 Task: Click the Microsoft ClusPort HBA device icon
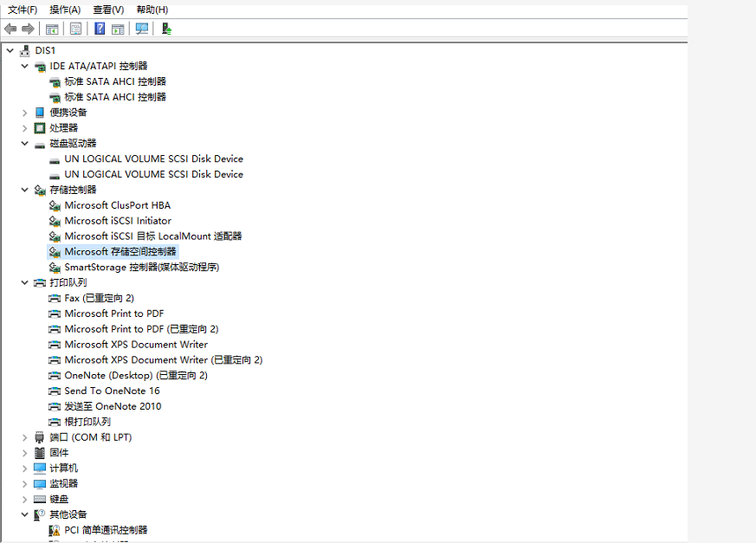pyautogui.click(x=55, y=205)
